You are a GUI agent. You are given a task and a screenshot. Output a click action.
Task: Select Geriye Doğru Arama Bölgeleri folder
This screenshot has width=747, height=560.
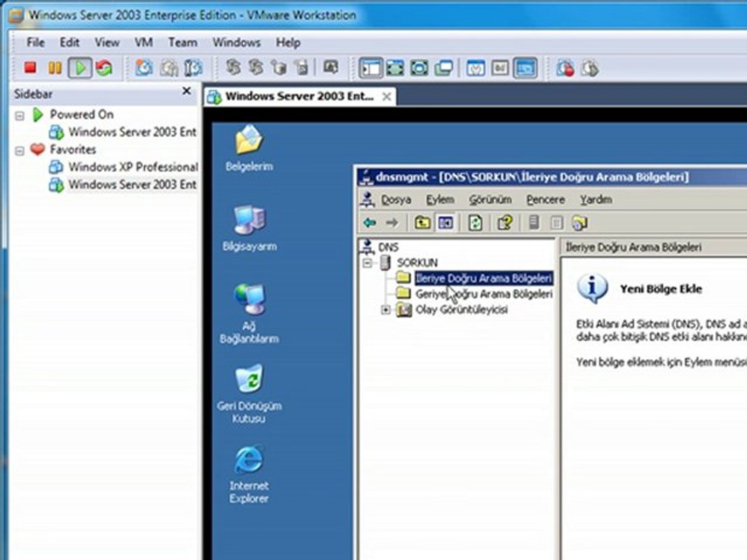click(x=484, y=294)
